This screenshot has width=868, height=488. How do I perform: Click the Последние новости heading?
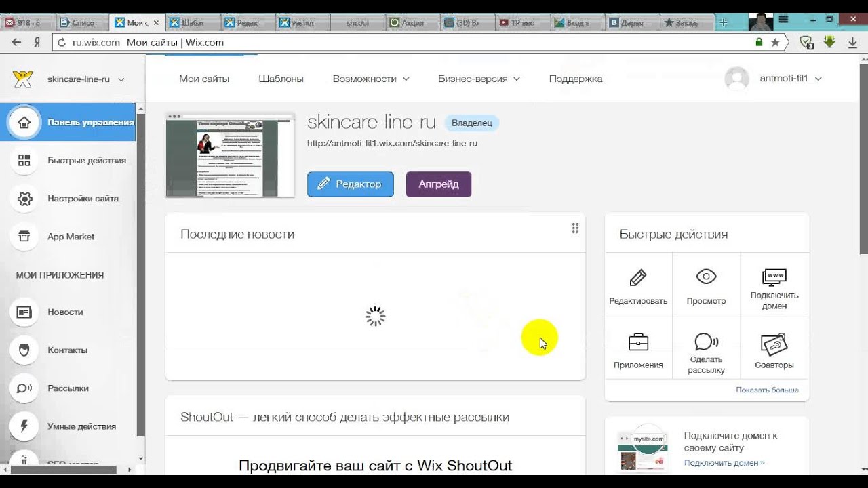(x=237, y=234)
